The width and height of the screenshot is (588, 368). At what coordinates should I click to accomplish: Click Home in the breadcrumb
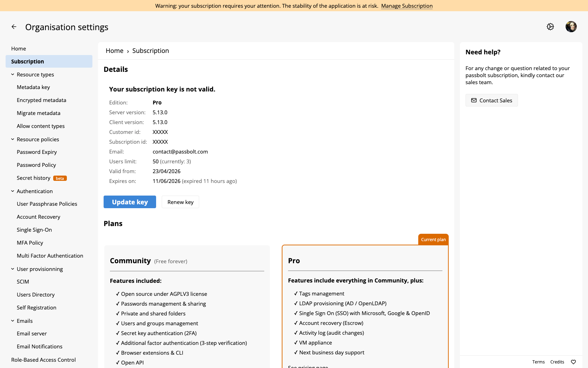click(x=114, y=51)
